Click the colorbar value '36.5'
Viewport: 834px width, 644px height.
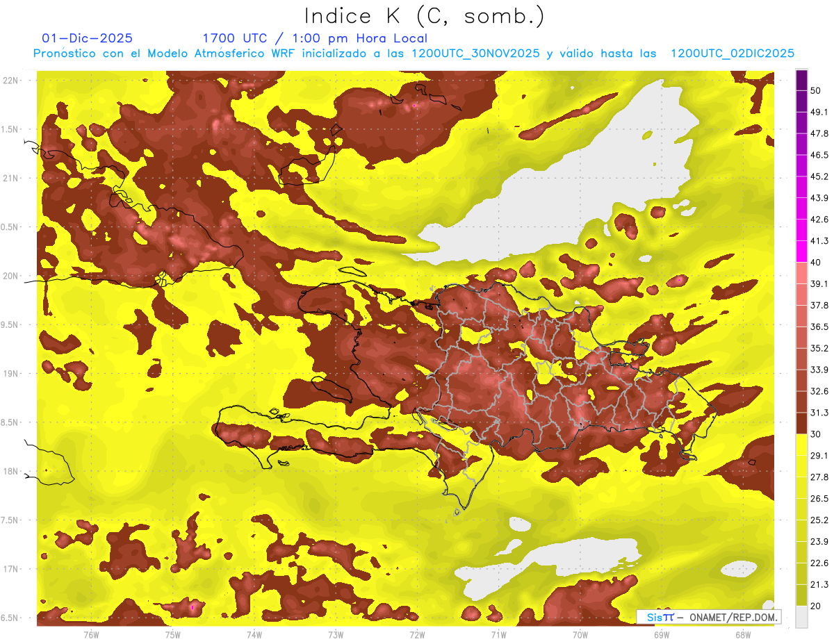[x=819, y=327]
